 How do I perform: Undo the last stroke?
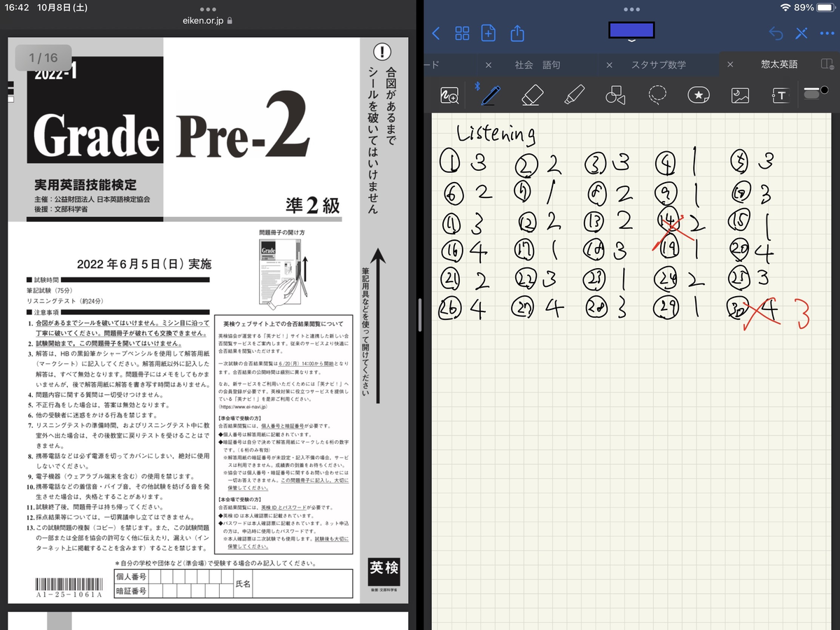[x=776, y=33]
